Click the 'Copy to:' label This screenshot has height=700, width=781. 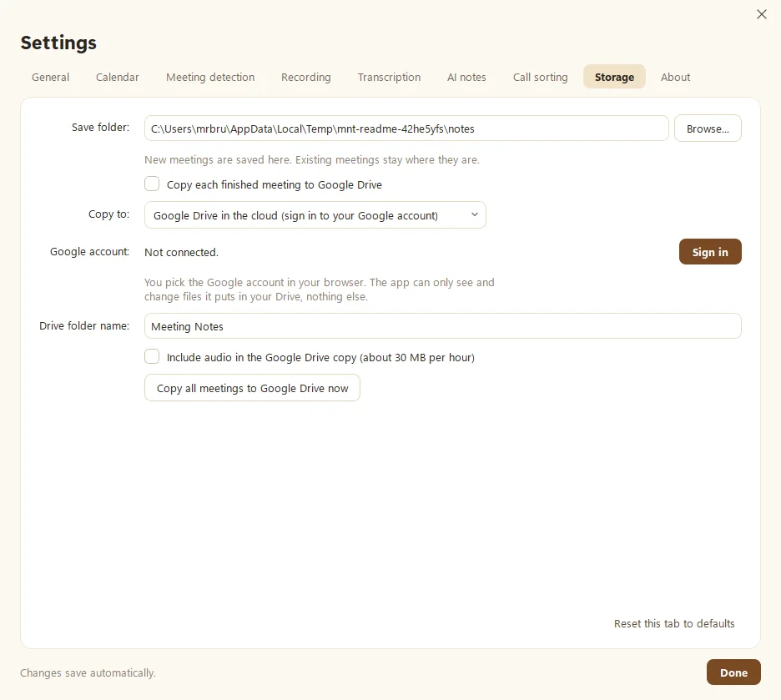tap(108, 214)
